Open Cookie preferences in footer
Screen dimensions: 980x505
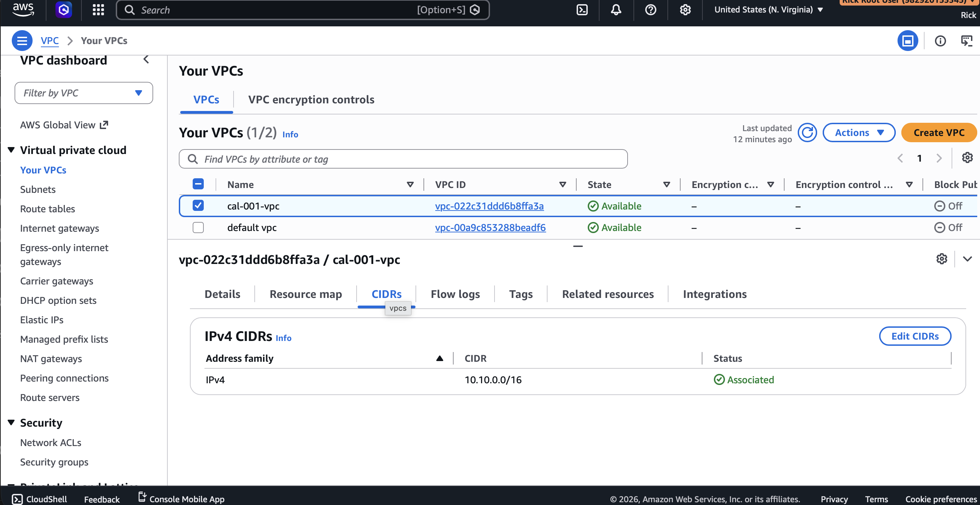tap(941, 499)
